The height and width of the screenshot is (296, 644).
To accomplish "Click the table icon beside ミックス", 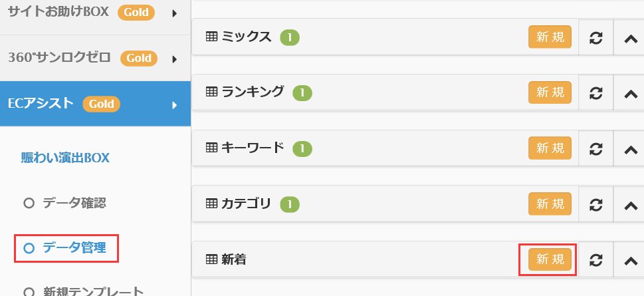I will click(x=211, y=37).
